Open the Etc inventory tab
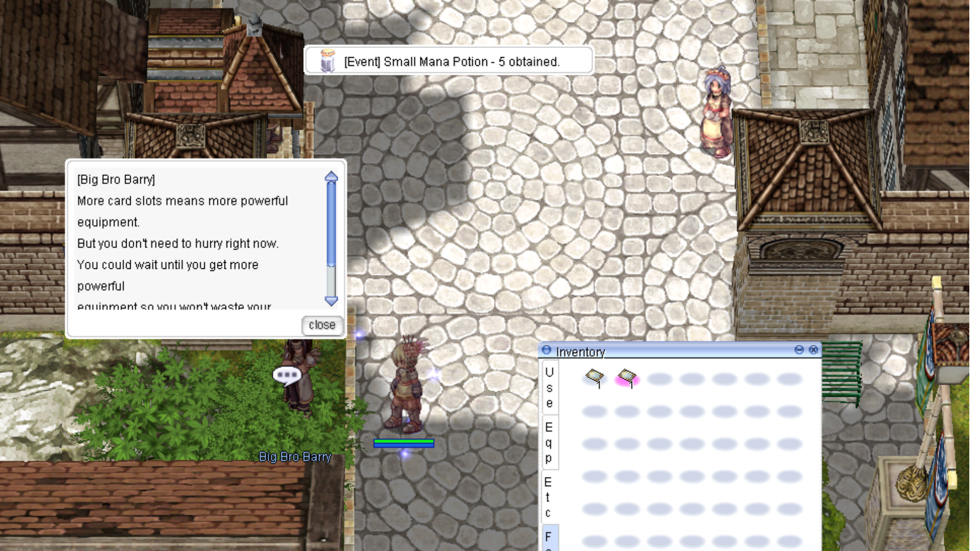The width and height of the screenshot is (980, 551). (548, 497)
